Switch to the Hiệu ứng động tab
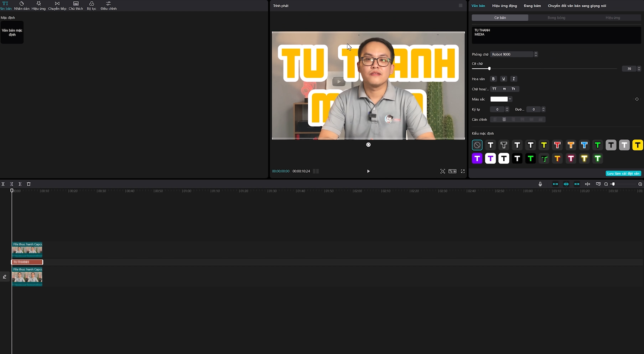The image size is (644, 354). [x=504, y=6]
